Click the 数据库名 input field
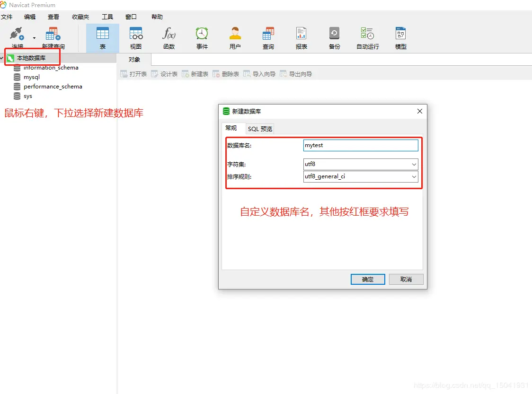The image size is (532, 394). tap(361, 145)
